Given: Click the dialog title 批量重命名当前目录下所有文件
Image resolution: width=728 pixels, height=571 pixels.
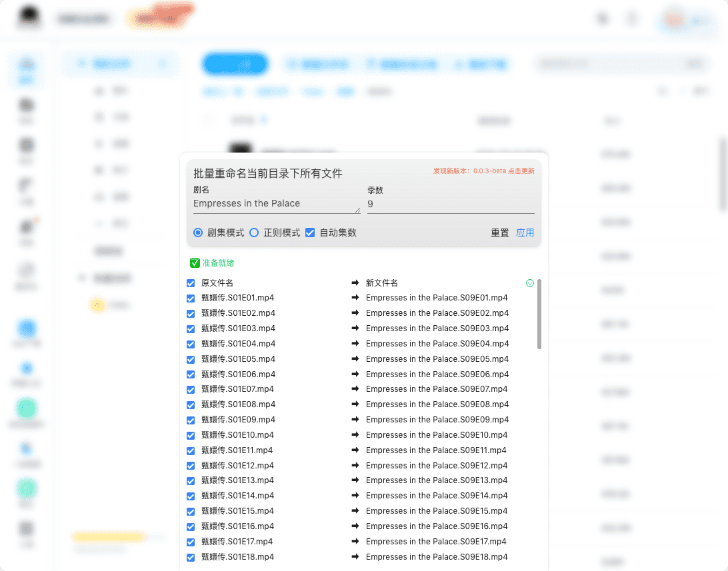Looking at the screenshot, I should (268, 173).
